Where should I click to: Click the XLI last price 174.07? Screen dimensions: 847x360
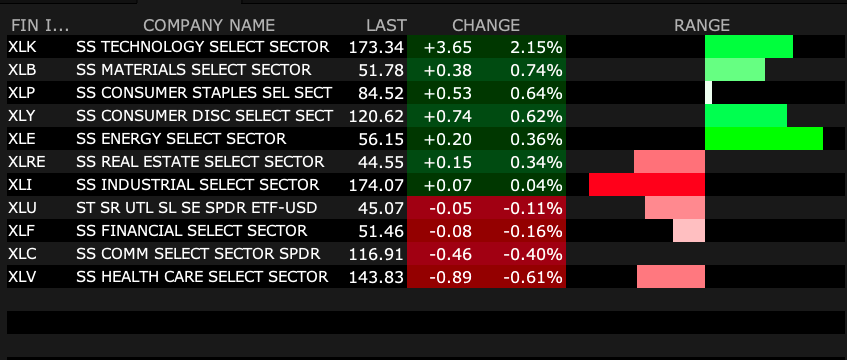(376, 185)
